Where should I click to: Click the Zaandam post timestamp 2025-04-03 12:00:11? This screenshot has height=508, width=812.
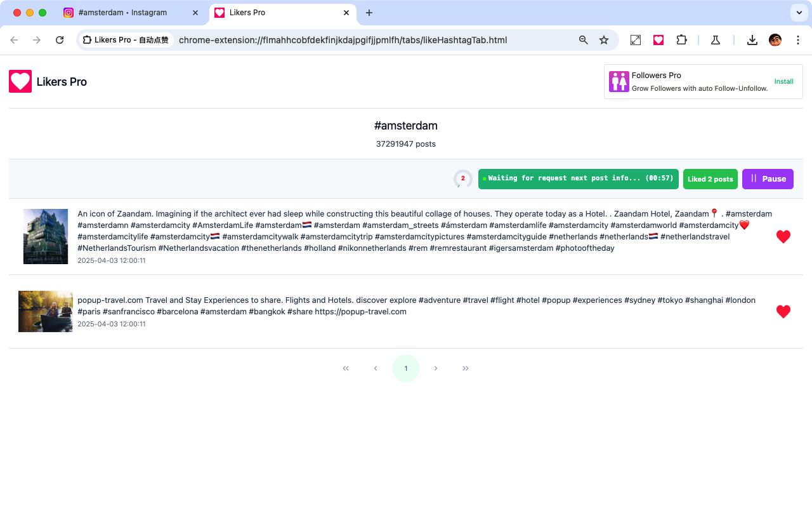pyautogui.click(x=112, y=260)
